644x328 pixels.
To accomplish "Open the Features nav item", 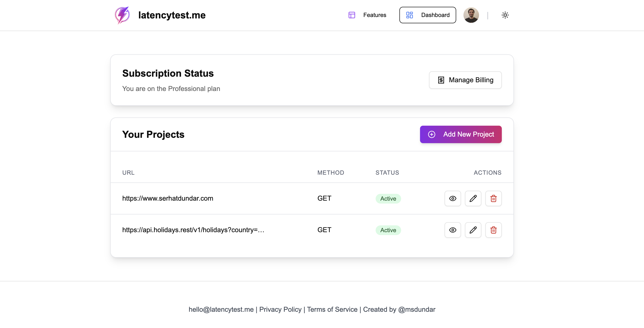I will pyautogui.click(x=368, y=15).
